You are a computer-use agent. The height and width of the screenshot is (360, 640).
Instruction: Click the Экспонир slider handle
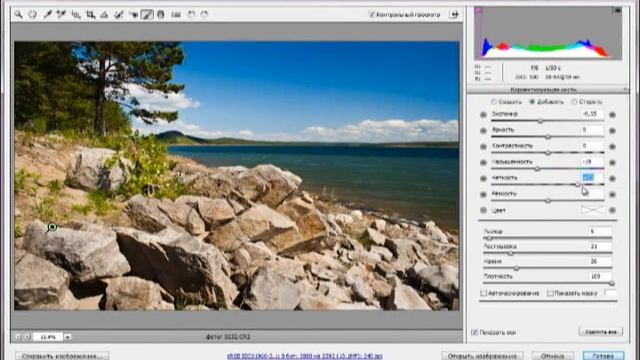pyautogui.click(x=540, y=121)
